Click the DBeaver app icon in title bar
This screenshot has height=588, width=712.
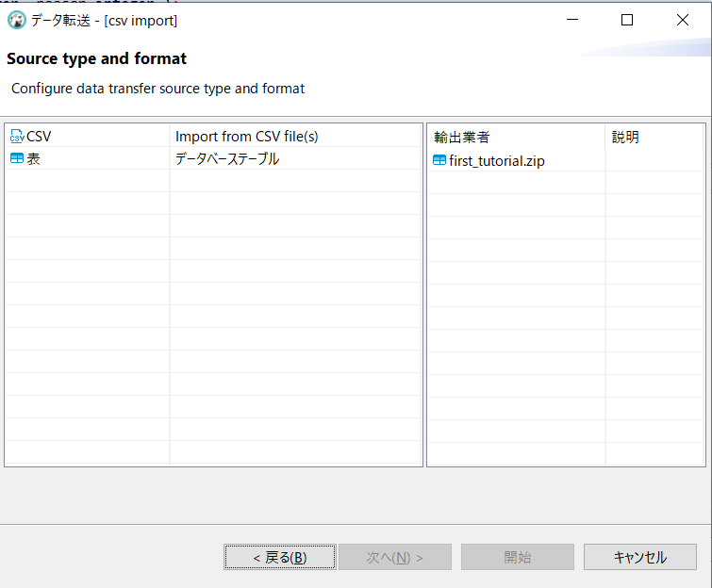[x=16, y=21]
